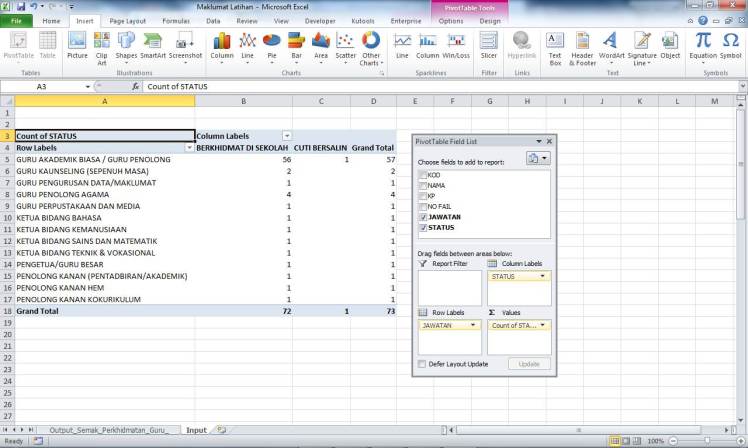Check the NAMA field checkbox
Viewport: 748px width, 448px height.
pos(422,186)
